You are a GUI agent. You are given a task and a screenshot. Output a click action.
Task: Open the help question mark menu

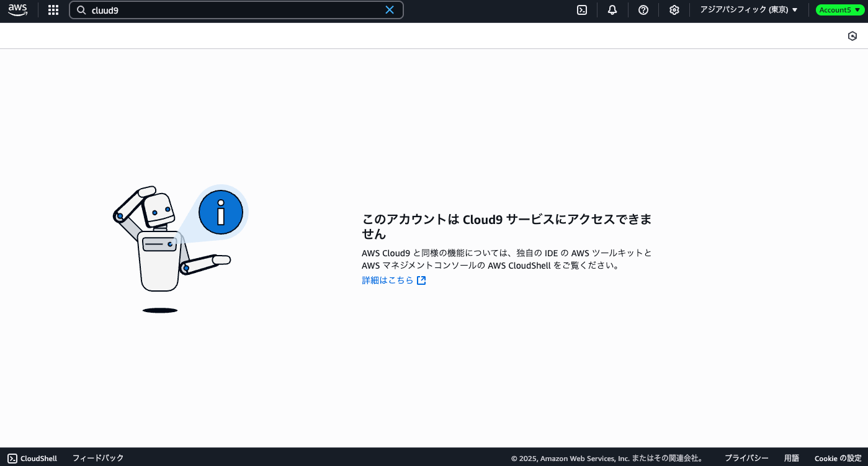click(x=643, y=10)
